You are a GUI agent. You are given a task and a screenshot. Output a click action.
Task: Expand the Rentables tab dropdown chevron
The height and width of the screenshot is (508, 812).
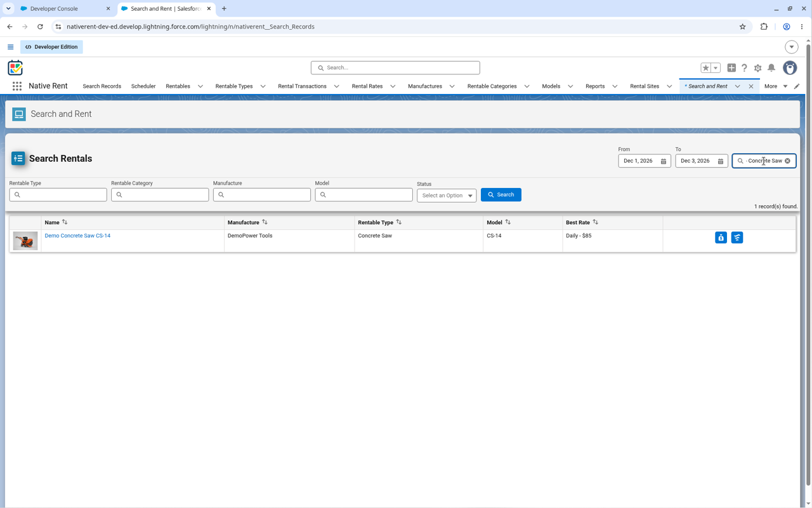click(x=200, y=86)
